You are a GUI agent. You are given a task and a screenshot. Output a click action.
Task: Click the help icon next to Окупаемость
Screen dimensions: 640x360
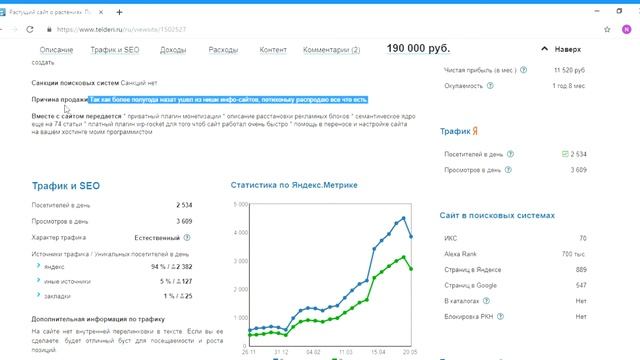(490, 86)
